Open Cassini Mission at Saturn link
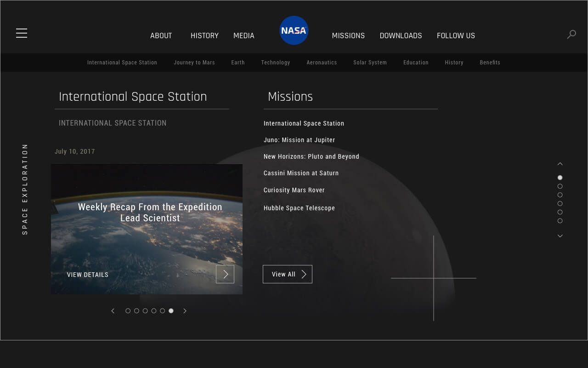This screenshot has height=368, width=588. 301,173
